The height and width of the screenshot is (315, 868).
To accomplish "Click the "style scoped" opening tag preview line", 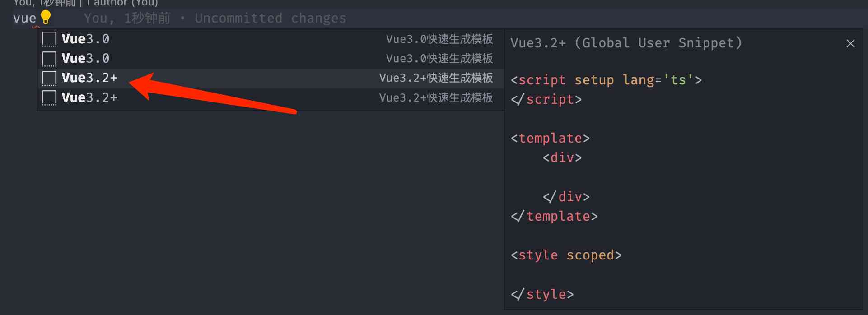I will pos(566,255).
